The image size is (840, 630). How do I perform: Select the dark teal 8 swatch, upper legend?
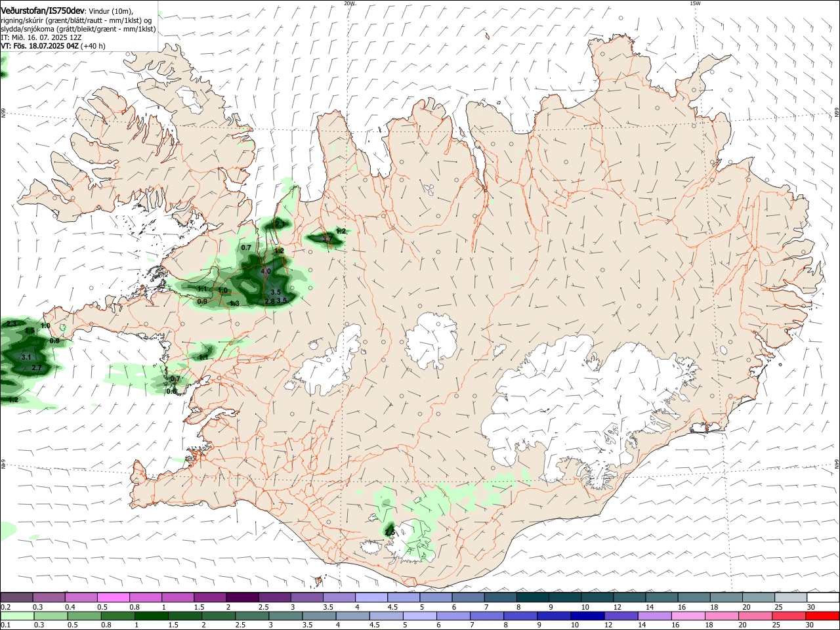(533, 598)
